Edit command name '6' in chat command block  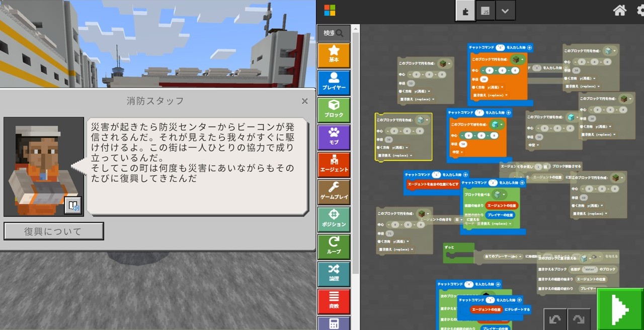click(500, 47)
